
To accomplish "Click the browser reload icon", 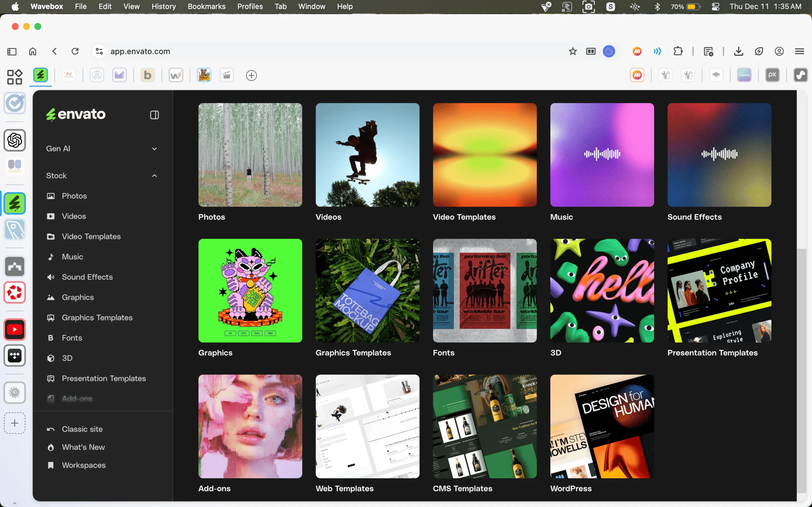I will pyautogui.click(x=75, y=51).
